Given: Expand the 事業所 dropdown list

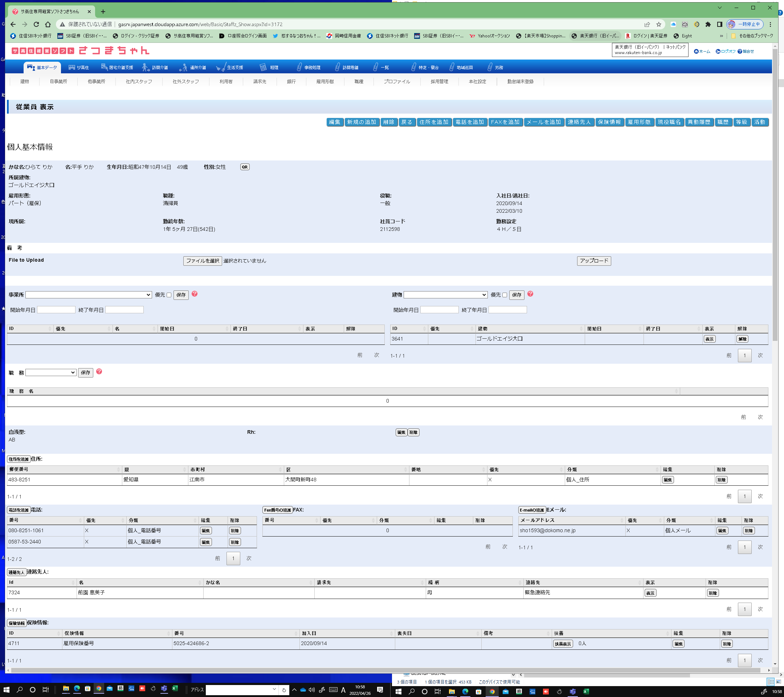Looking at the screenshot, I should [x=89, y=295].
